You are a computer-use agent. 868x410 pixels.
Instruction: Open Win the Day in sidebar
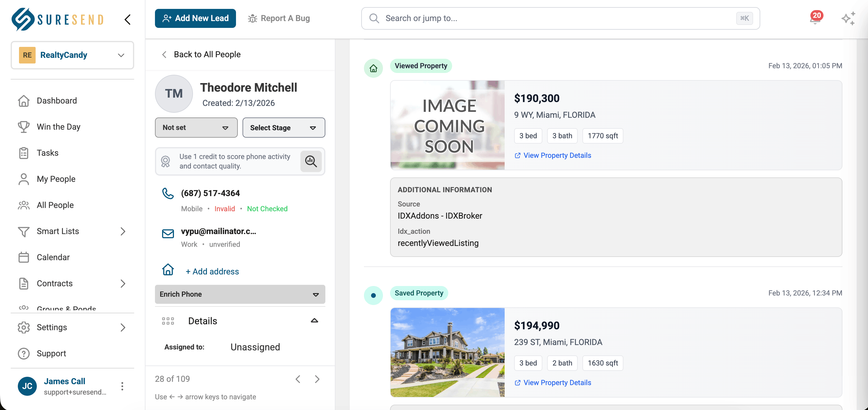[58, 127]
